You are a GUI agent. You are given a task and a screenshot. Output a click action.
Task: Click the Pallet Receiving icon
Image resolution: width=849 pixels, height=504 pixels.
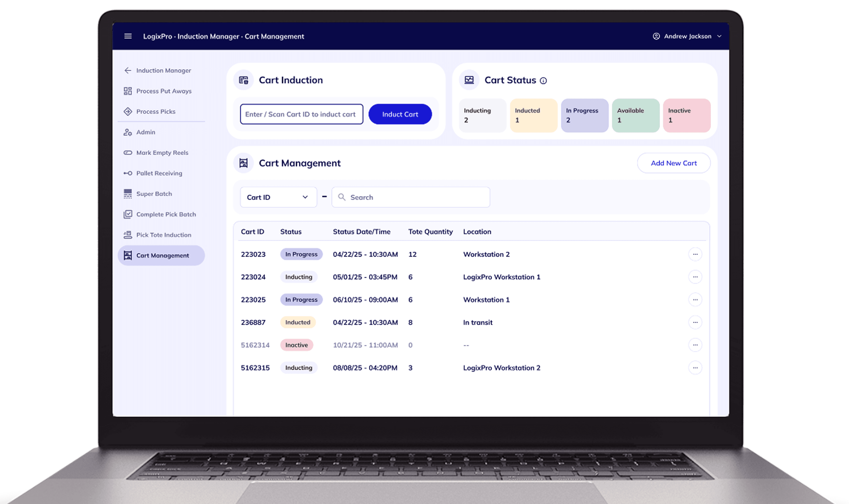[128, 173]
